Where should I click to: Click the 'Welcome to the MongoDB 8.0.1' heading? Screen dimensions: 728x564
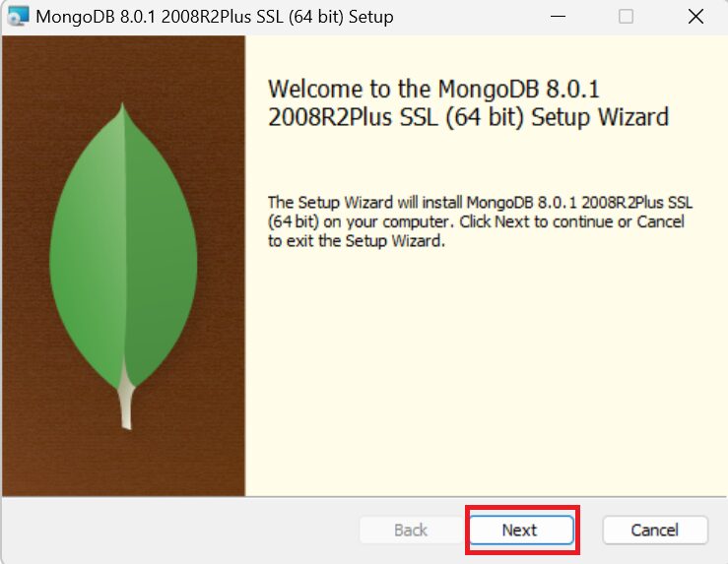[468, 102]
